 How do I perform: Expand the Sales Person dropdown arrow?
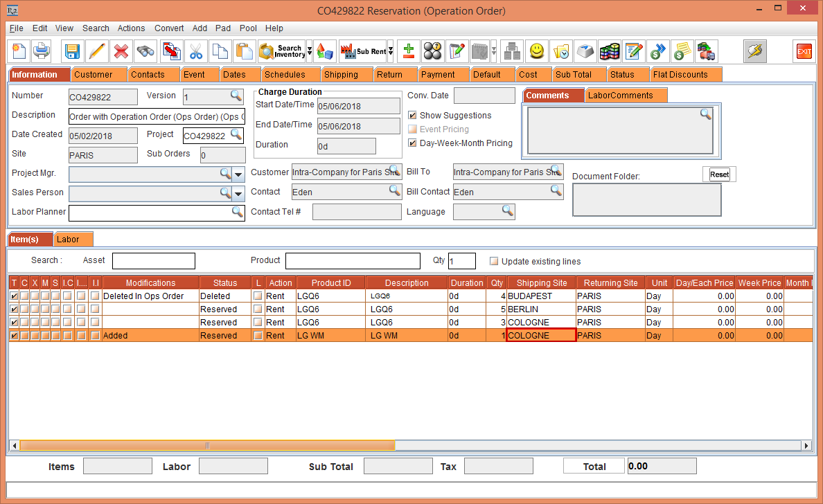coord(238,193)
